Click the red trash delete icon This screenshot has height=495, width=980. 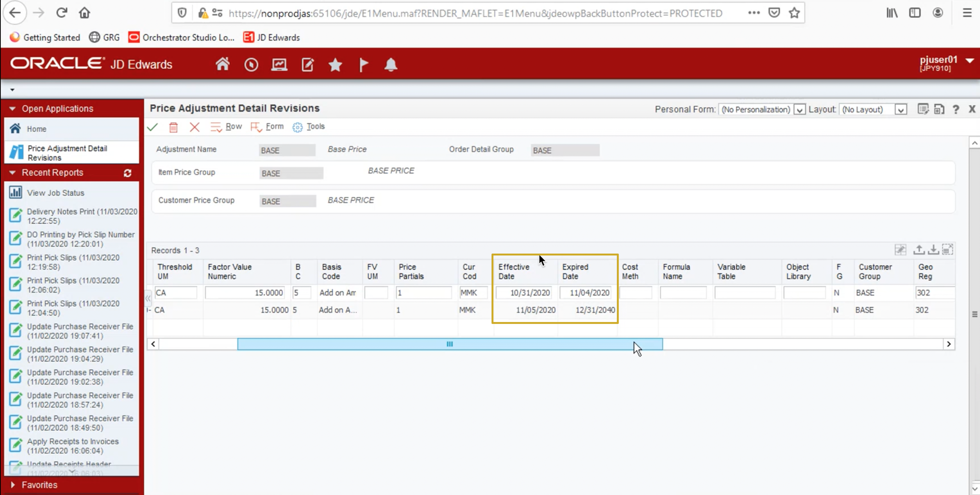click(x=173, y=127)
